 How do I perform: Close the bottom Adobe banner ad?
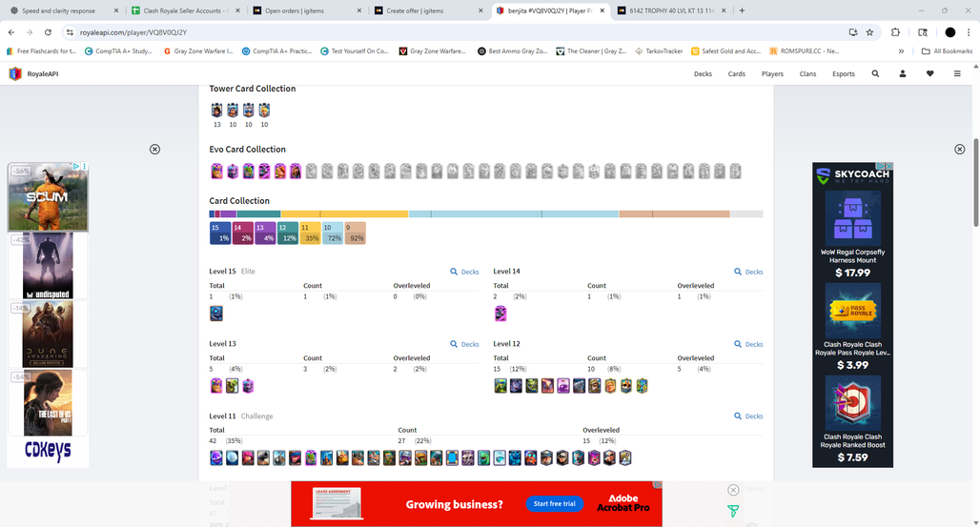coord(733,490)
